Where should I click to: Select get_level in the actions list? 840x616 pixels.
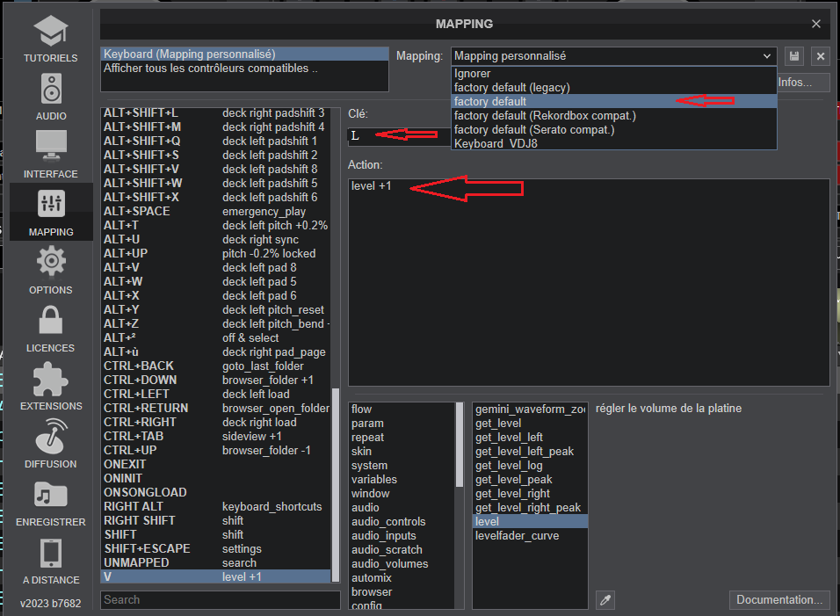[531, 424]
